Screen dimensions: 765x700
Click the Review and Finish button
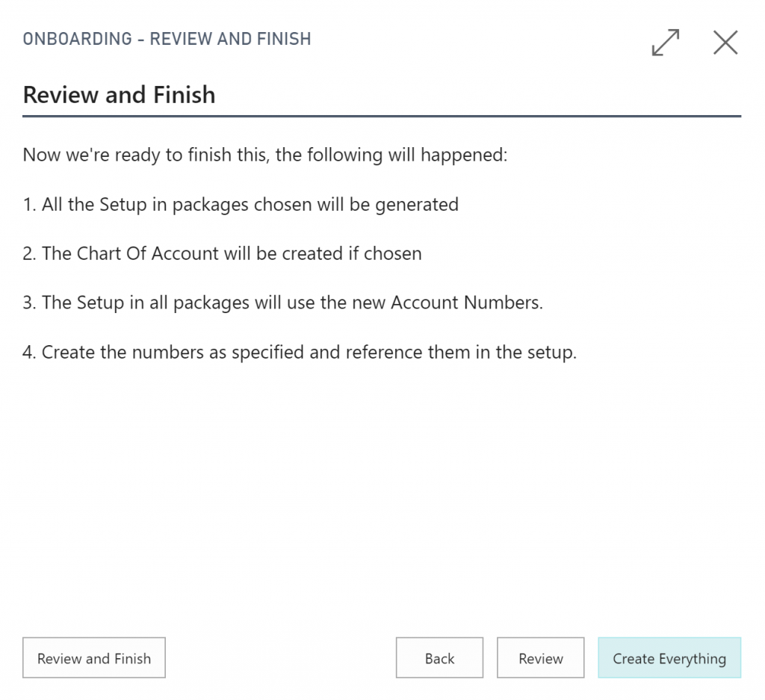(94, 658)
